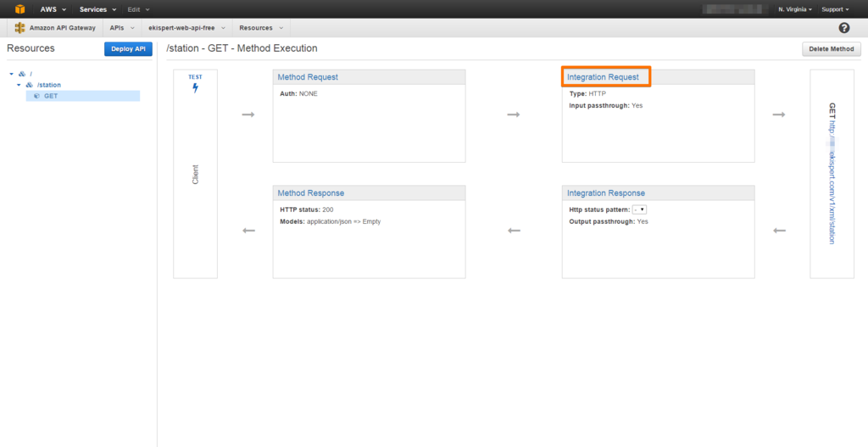Open the Services menu
This screenshot has width=868, height=447.
point(97,8)
